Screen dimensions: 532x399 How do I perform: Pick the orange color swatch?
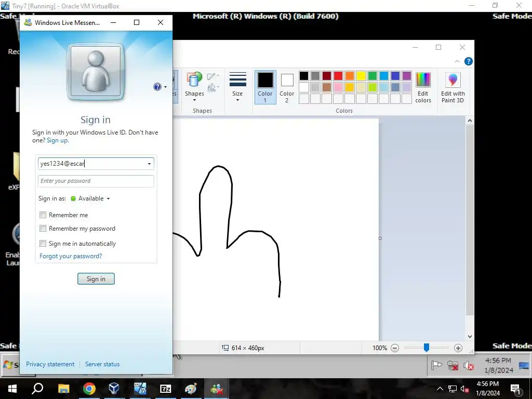pyautogui.click(x=350, y=76)
